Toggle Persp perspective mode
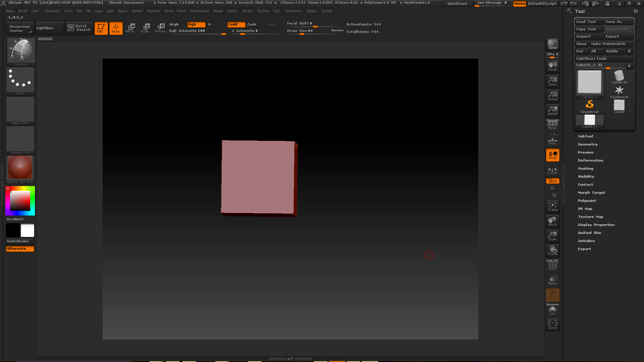Viewport: 644px width, 362px height. (x=552, y=125)
